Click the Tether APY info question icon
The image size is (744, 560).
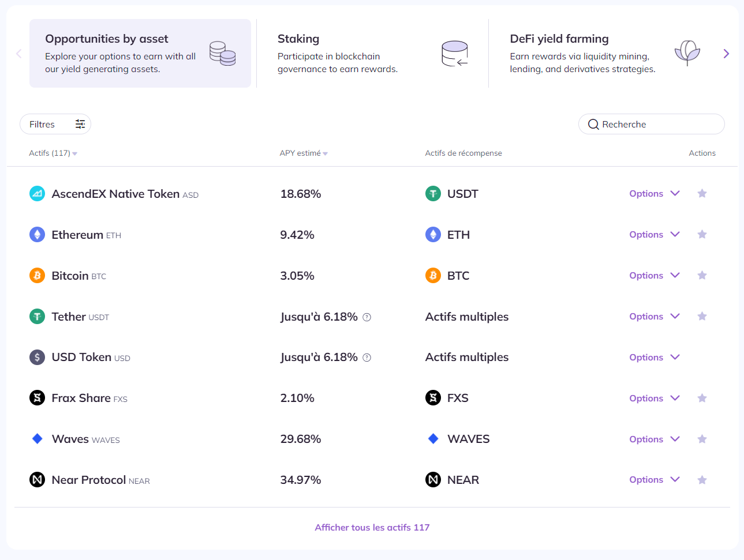[x=367, y=317]
